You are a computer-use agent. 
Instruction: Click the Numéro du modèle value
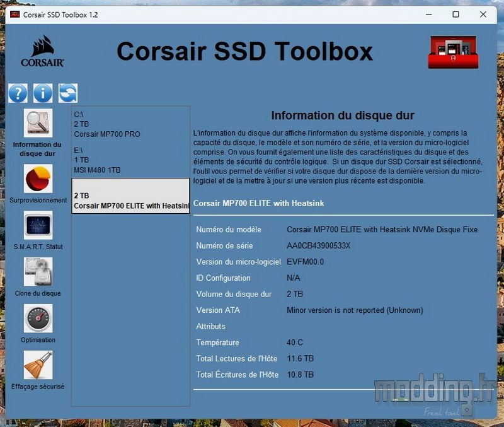(382, 230)
